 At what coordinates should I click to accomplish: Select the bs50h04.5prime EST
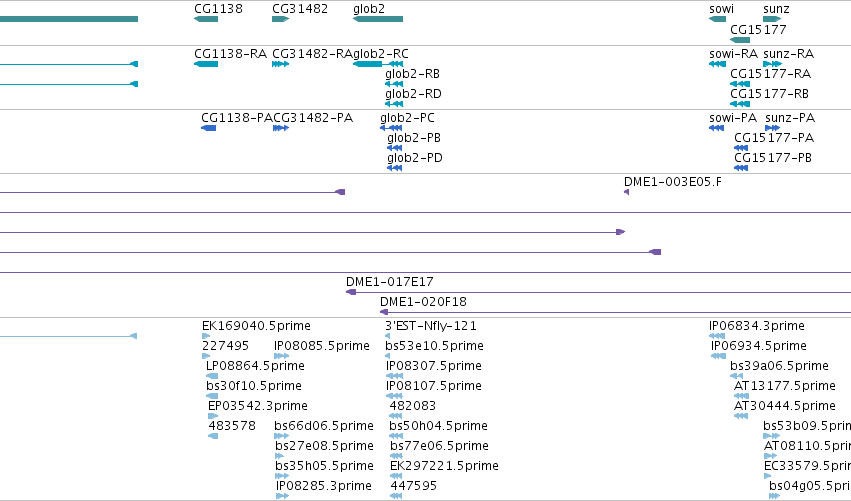(x=439, y=426)
